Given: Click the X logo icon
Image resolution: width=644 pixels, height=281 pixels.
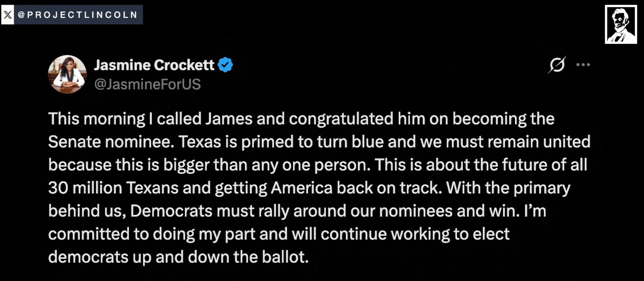Looking at the screenshot, I should click(8, 15).
